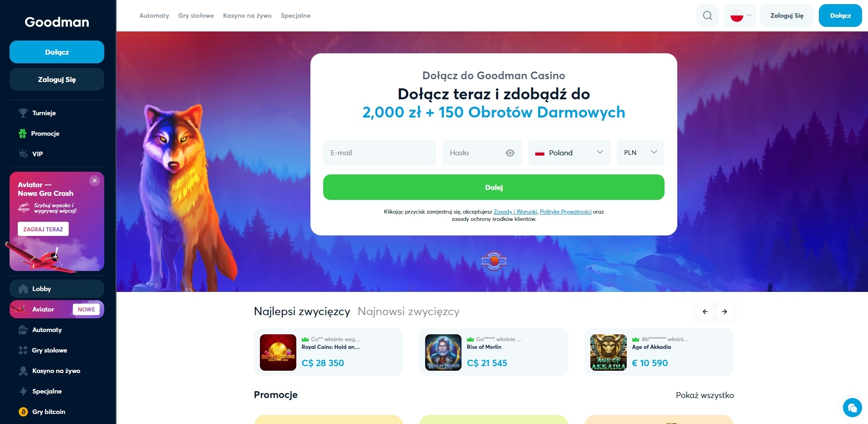The width and height of the screenshot is (868, 424).
Task: Toggle password visibility eye icon
Action: (510, 153)
